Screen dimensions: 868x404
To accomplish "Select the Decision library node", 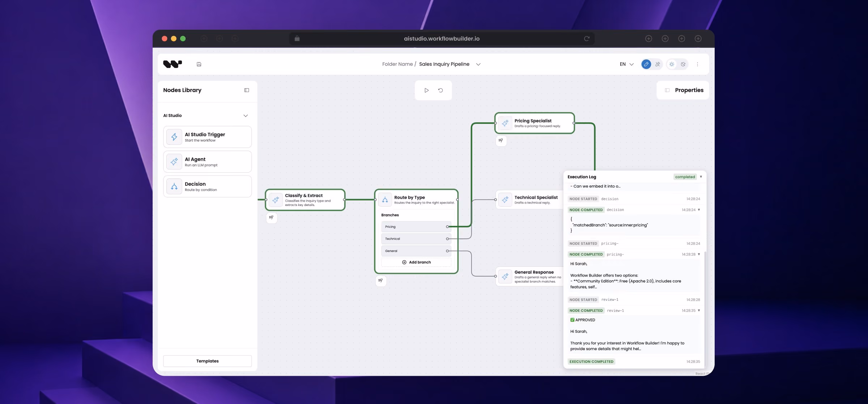I will click(208, 186).
